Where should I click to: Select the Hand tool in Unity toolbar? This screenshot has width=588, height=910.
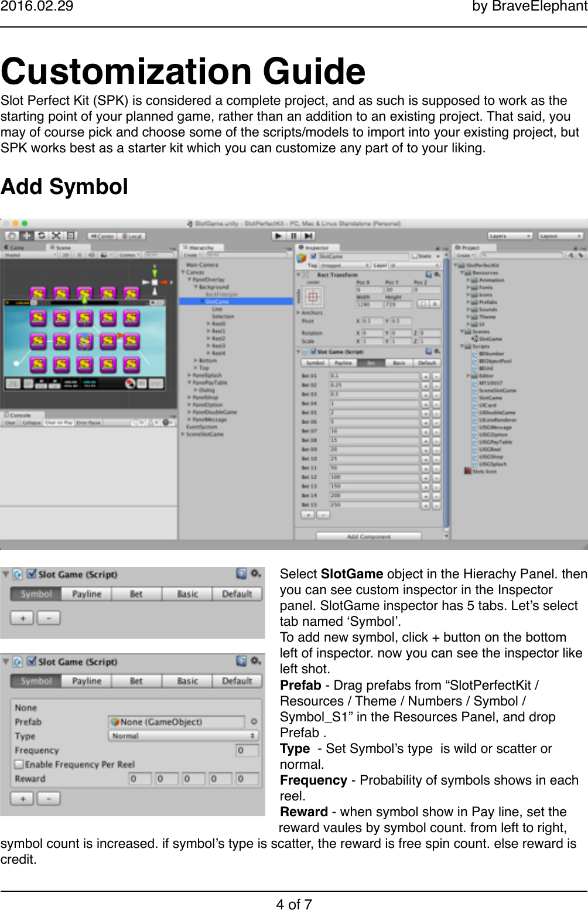[x=12, y=236]
